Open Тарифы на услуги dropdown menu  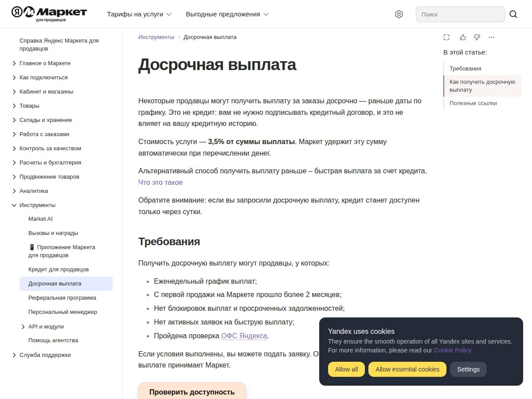pyautogui.click(x=139, y=14)
